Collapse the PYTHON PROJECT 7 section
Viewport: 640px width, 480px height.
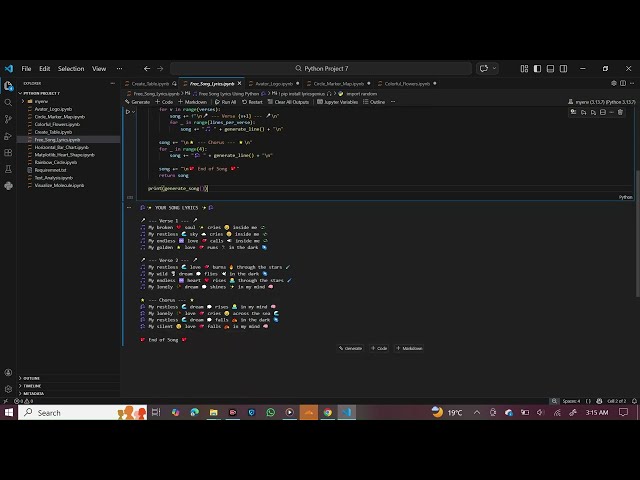[x=42, y=93]
